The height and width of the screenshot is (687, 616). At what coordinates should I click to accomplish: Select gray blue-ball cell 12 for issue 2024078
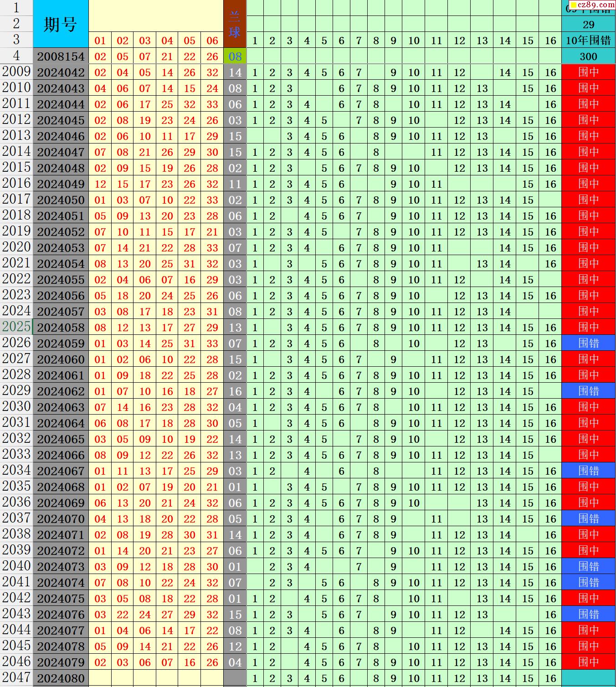pyautogui.click(x=235, y=646)
